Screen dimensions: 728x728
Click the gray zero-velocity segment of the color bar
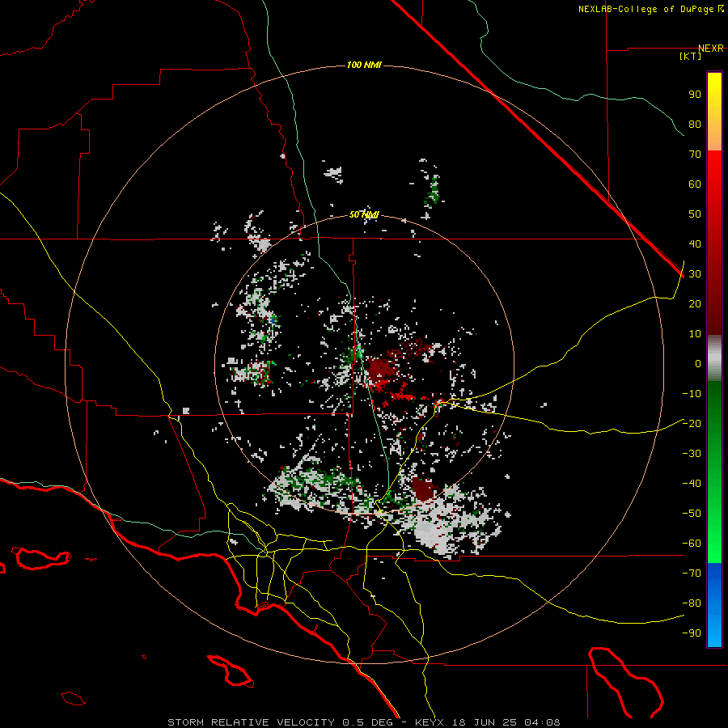click(x=714, y=358)
